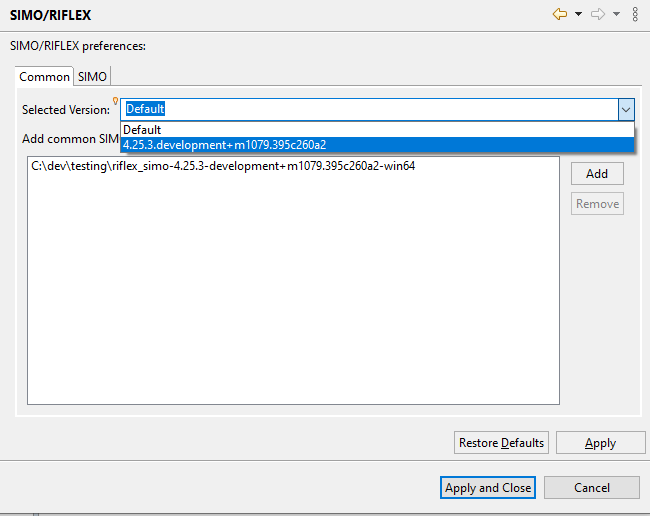The height and width of the screenshot is (516, 650).
Task: Click the yellow back navigation arrow
Action: tap(560, 14)
